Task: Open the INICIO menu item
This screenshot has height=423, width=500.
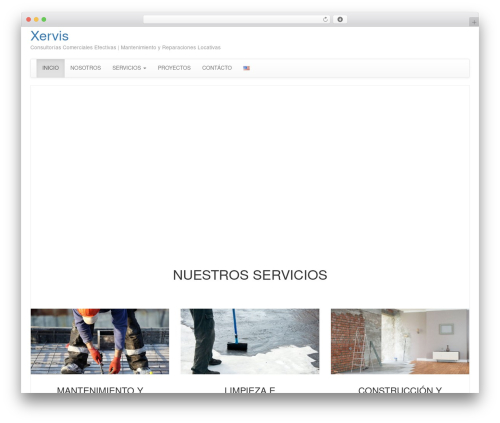Action: click(x=51, y=68)
